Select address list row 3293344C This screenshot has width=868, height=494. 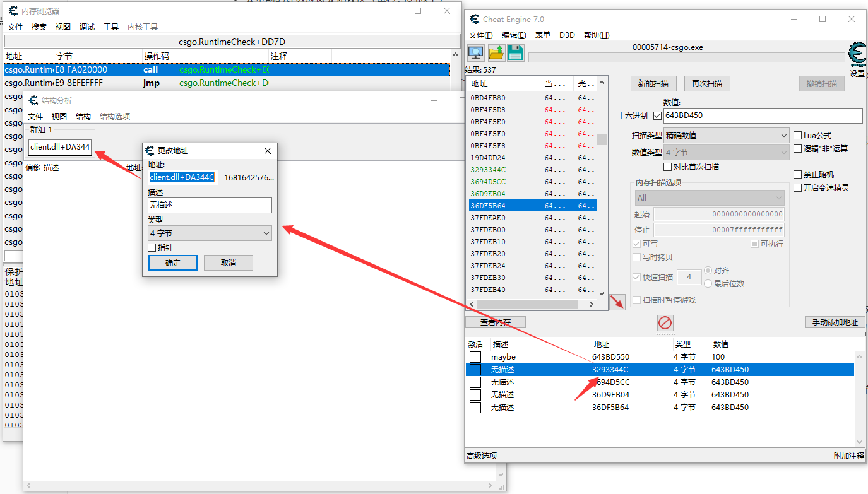[x=660, y=370]
